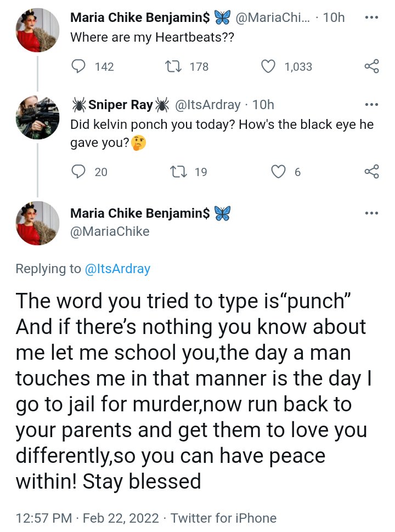
Task: Open more options on Sniper Ray's tweet
Action: tap(371, 104)
